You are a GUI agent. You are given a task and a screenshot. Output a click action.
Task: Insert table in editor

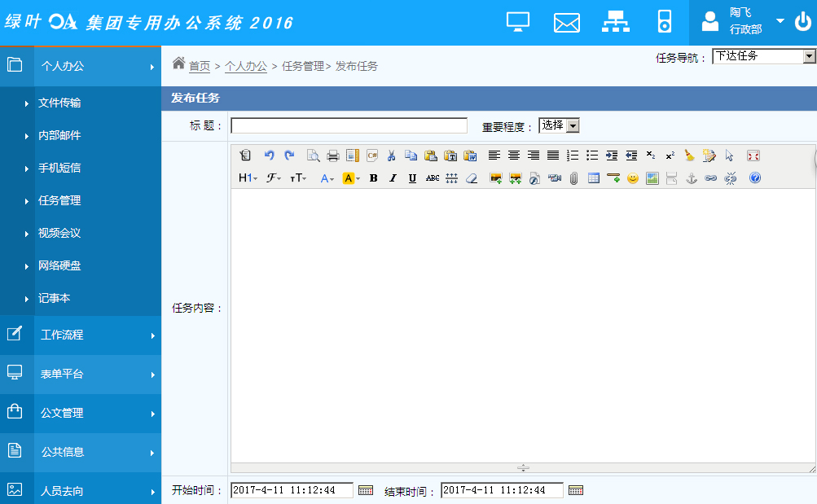[x=594, y=178]
